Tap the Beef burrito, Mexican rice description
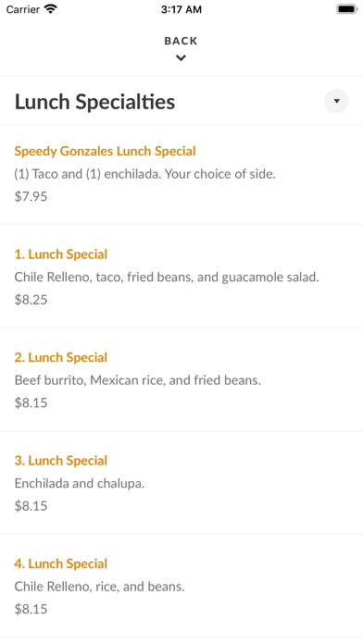The height and width of the screenshot is (644, 363). (137, 380)
